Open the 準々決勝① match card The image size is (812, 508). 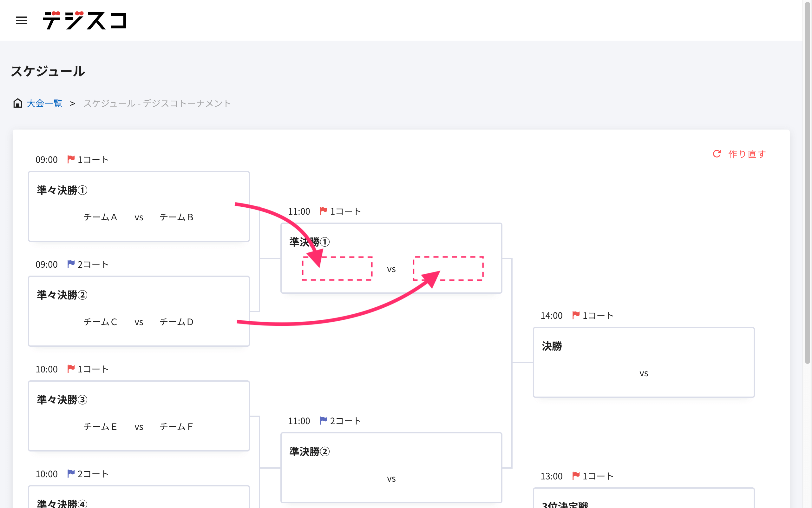(x=139, y=206)
